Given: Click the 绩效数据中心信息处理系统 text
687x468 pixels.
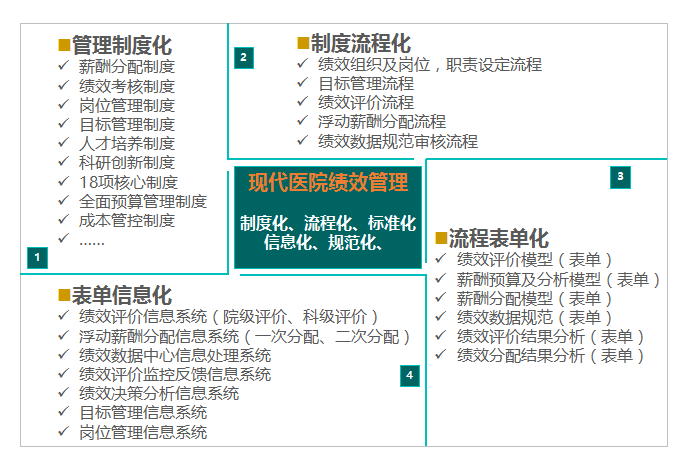Looking at the screenshot, I should coord(175,355).
